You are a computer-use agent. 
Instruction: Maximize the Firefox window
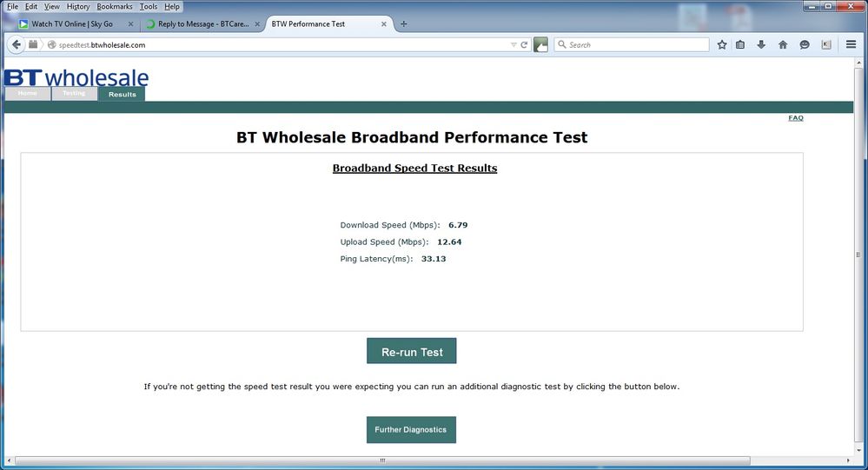coord(828,6)
